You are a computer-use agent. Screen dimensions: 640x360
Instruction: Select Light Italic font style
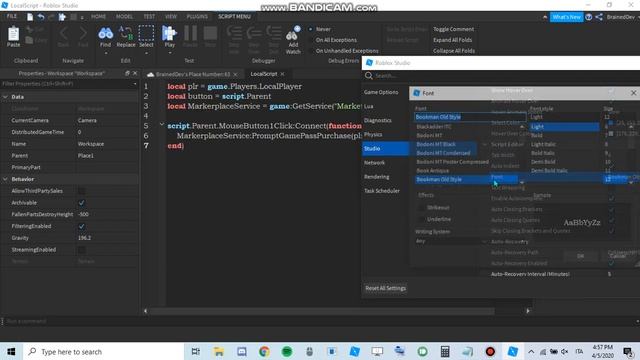(x=543, y=144)
